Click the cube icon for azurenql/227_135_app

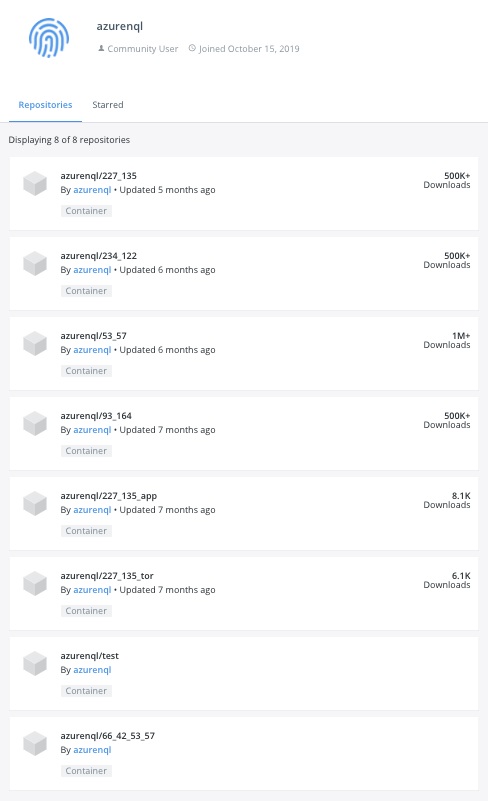tap(35, 504)
